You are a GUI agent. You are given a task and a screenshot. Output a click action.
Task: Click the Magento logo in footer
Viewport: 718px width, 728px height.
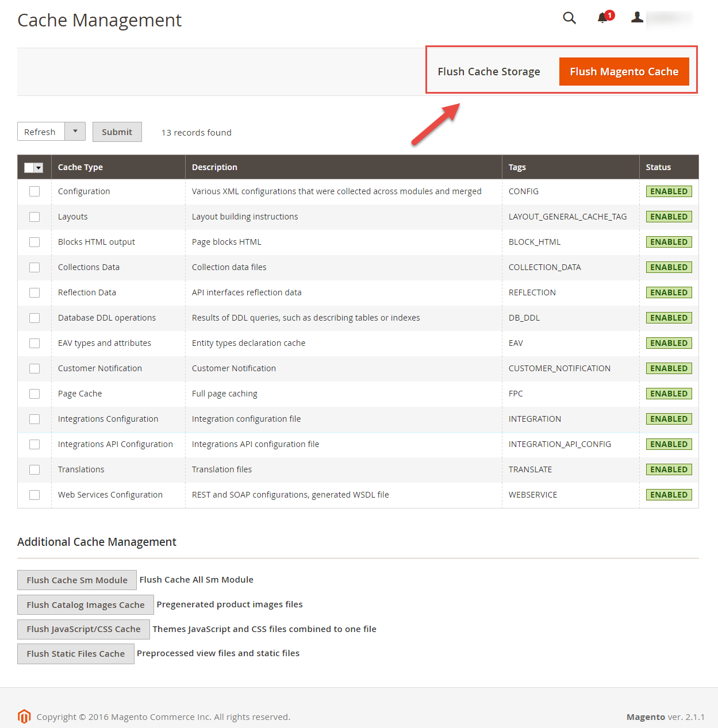(24, 716)
